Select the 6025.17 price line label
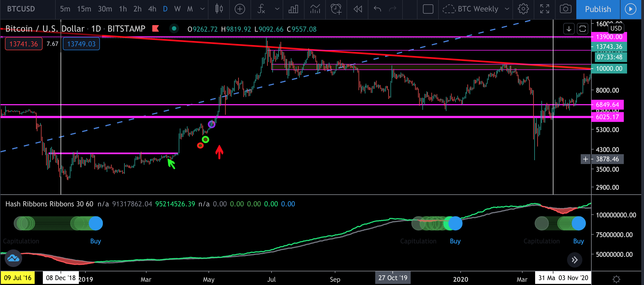 point(607,117)
